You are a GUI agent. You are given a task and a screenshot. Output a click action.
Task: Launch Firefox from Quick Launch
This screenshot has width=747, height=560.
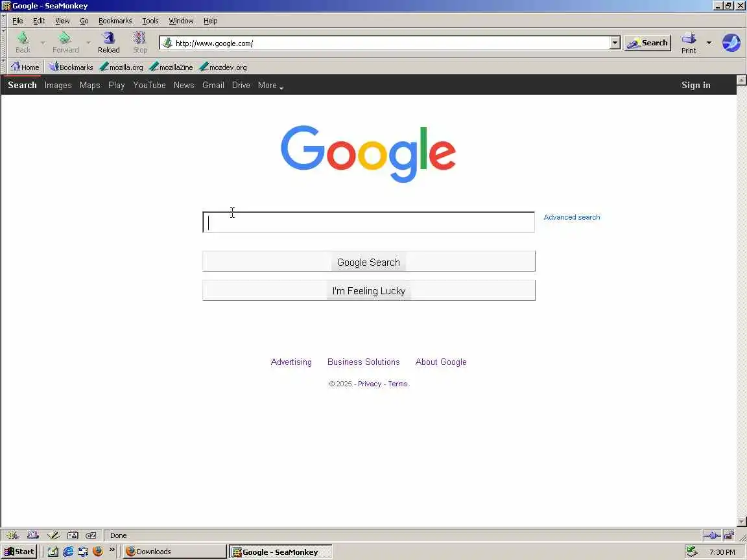(98, 552)
